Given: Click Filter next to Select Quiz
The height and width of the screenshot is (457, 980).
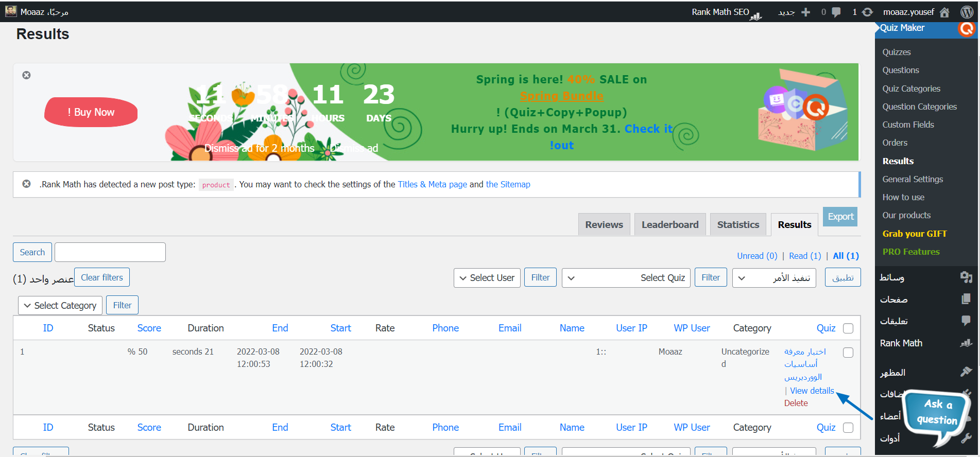Looking at the screenshot, I should point(711,277).
